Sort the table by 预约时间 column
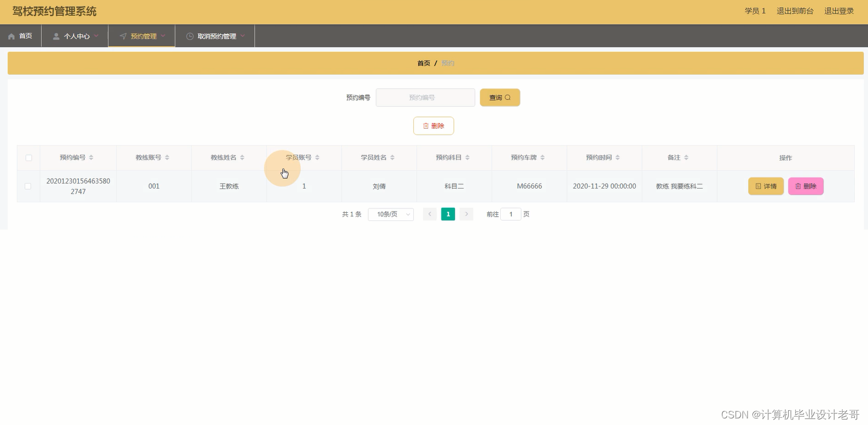Viewport: 868px width, 425px height. 618,158
